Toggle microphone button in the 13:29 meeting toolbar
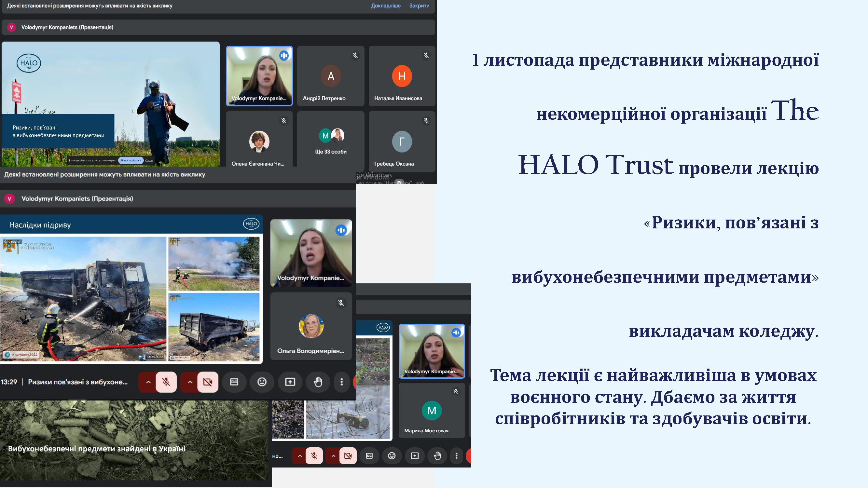The height and width of the screenshot is (488, 868). point(166,382)
